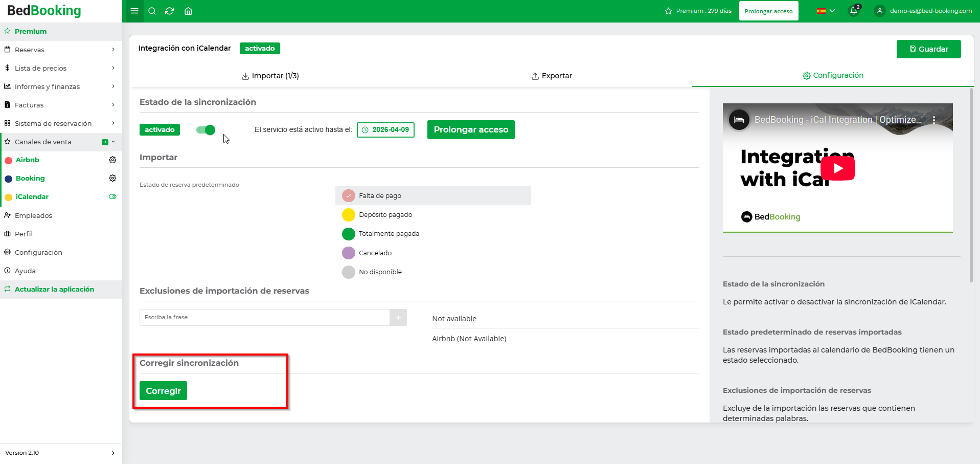
Task: Click Prolongar acceso in top bar
Action: (768, 11)
